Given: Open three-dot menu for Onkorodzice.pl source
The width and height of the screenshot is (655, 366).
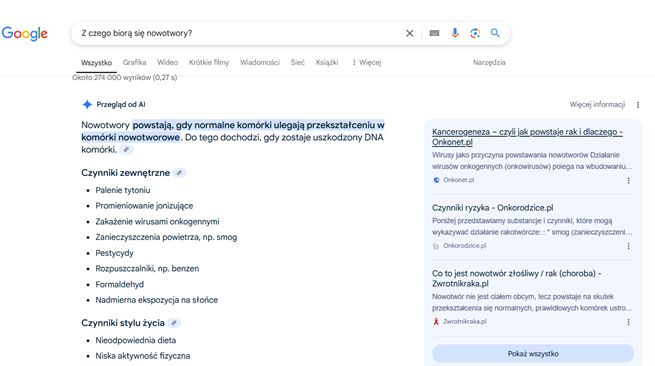Looking at the screenshot, I should tap(628, 246).
